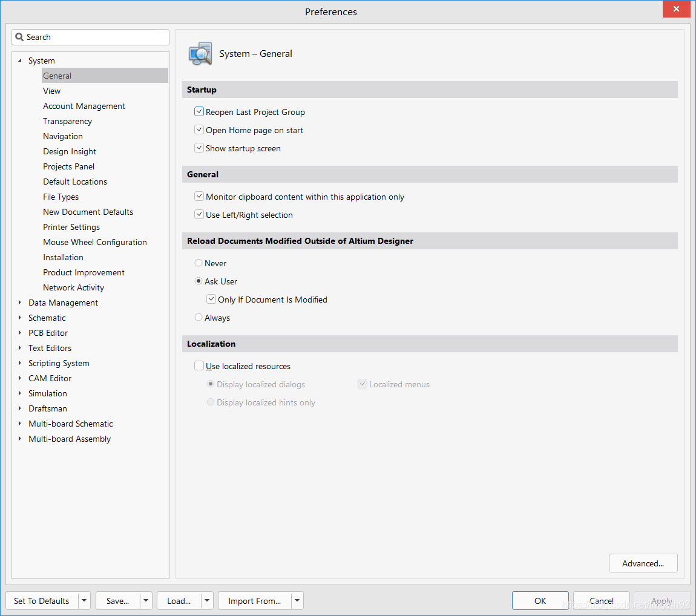Open the Mouse Wheel Configuration page
696x616 pixels.
click(x=95, y=242)
